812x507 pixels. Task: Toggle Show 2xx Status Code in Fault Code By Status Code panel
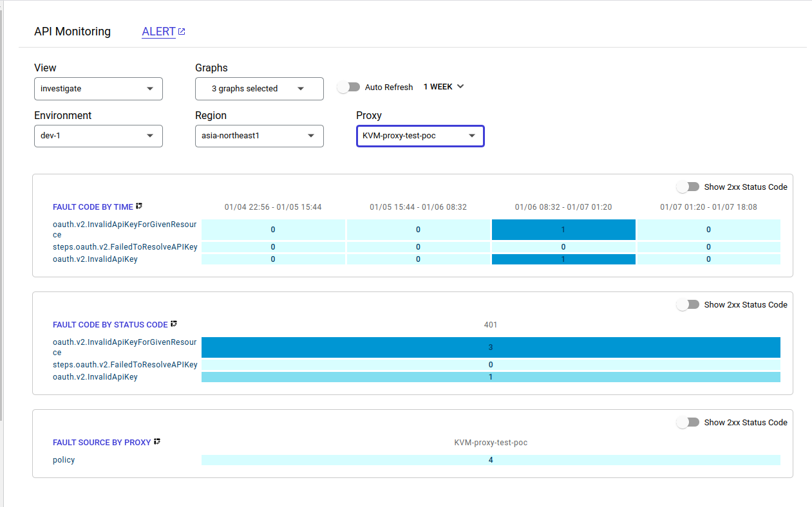(688, 304)
